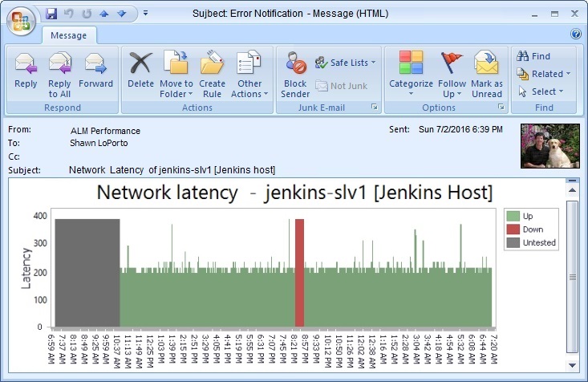Image resolution: width=588 pixels, height=382 pixels.
Task: Click the Office orb button
Action: [x=22, y=20]
